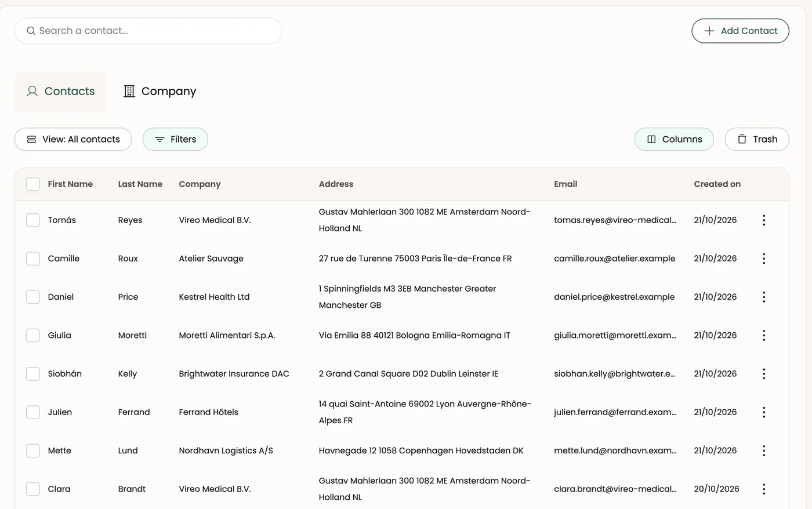Open the Filters panel

click(175, 139)
